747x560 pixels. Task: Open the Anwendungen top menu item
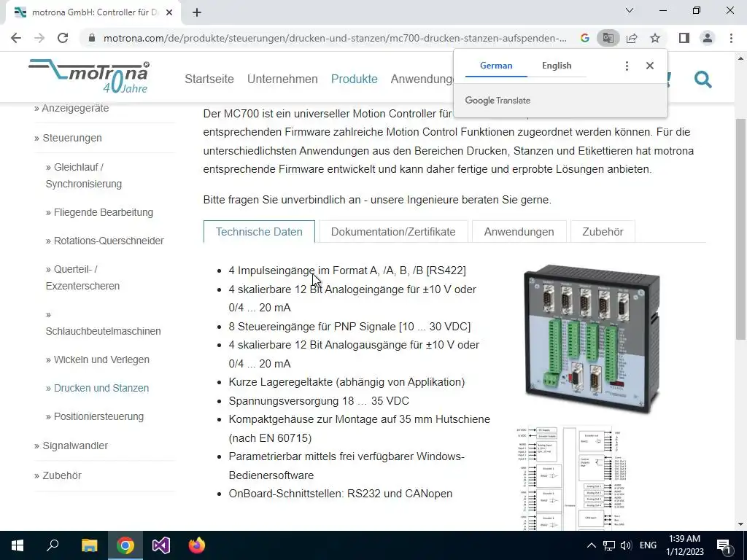[x=422, y=79]
